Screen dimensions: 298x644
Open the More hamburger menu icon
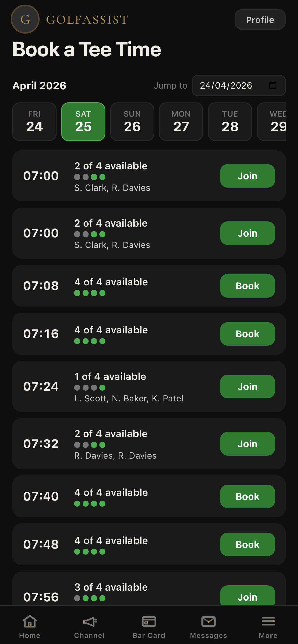coord(268,622)
